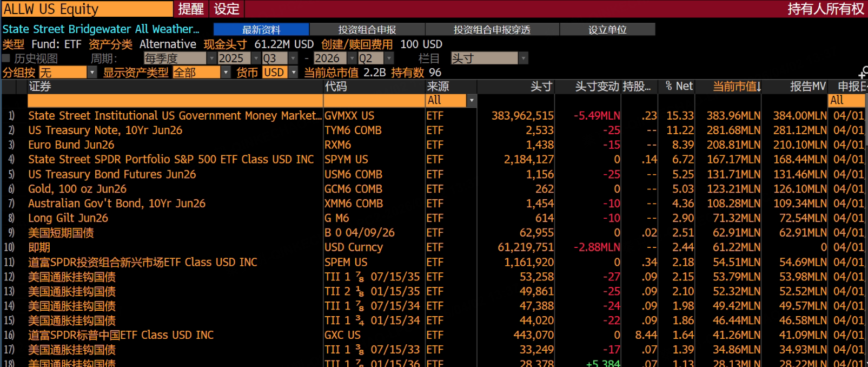Click ticker GVMXX US

349,115
